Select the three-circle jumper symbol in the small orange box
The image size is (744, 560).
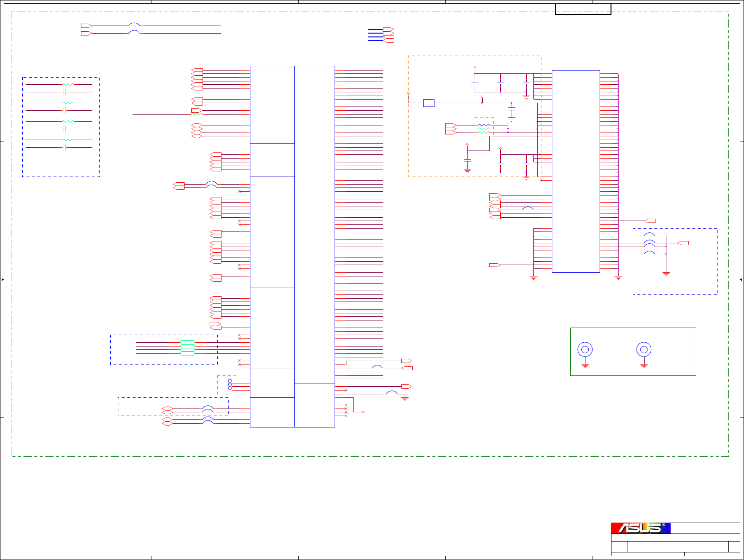coord(230,384)
